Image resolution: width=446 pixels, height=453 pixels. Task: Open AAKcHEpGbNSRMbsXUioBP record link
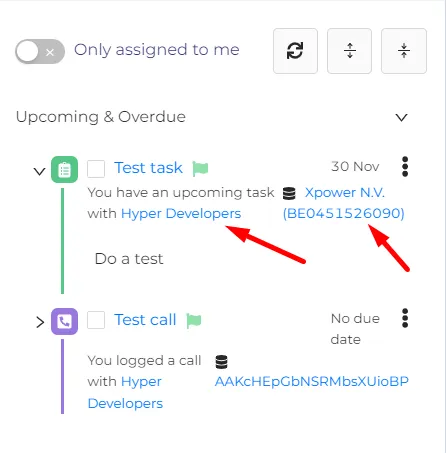tap(312, 381)
